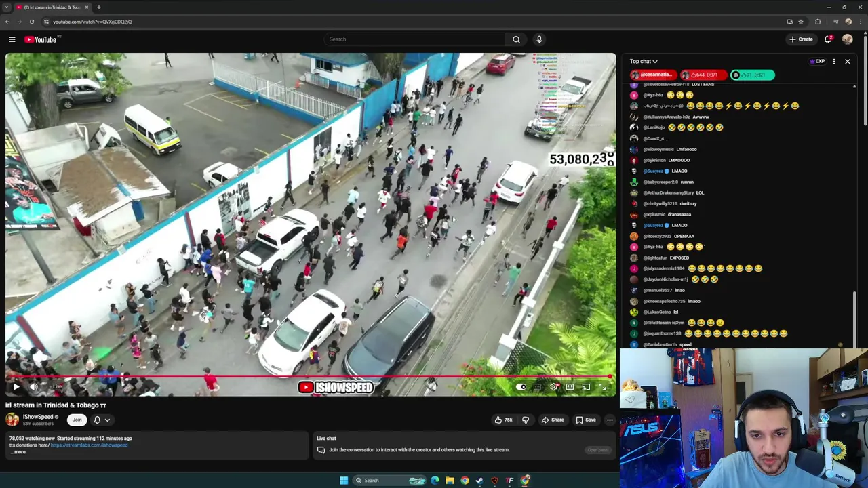
Task: Open Microsoft Edge from taskbar
Action: click(x=435, y=481)
